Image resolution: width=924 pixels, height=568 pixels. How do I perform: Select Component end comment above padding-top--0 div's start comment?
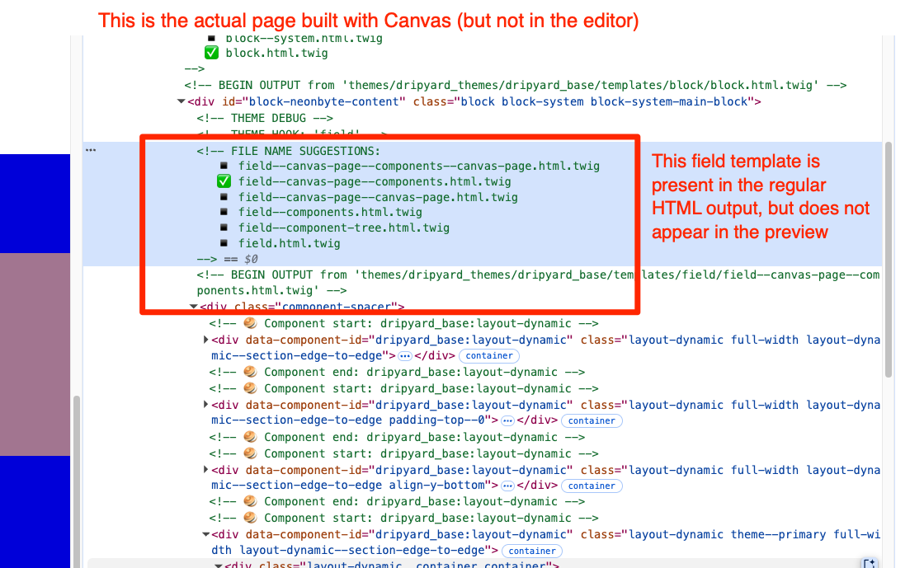[x=397, y=372]
